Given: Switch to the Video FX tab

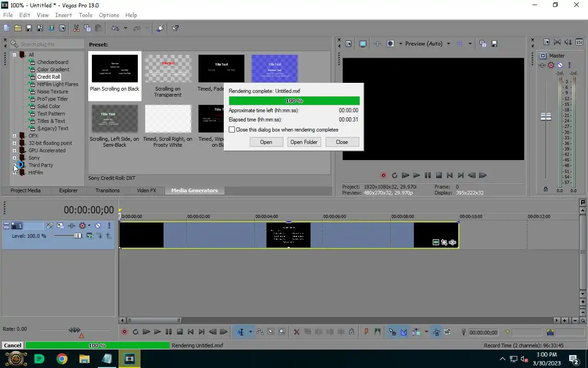Looking at the screenshot, I should (x=147, y=190).
